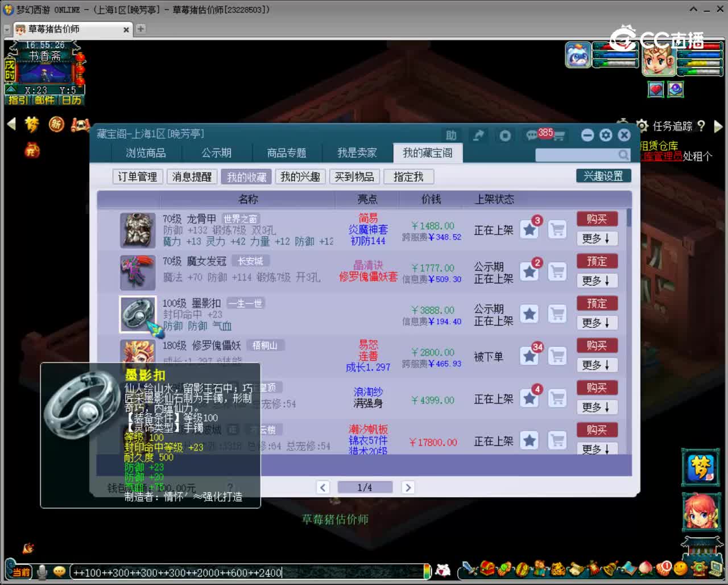The image size is (728, 585).
Task: Add the ￥4399.00 item to the cart
Action: coord(557,398)
